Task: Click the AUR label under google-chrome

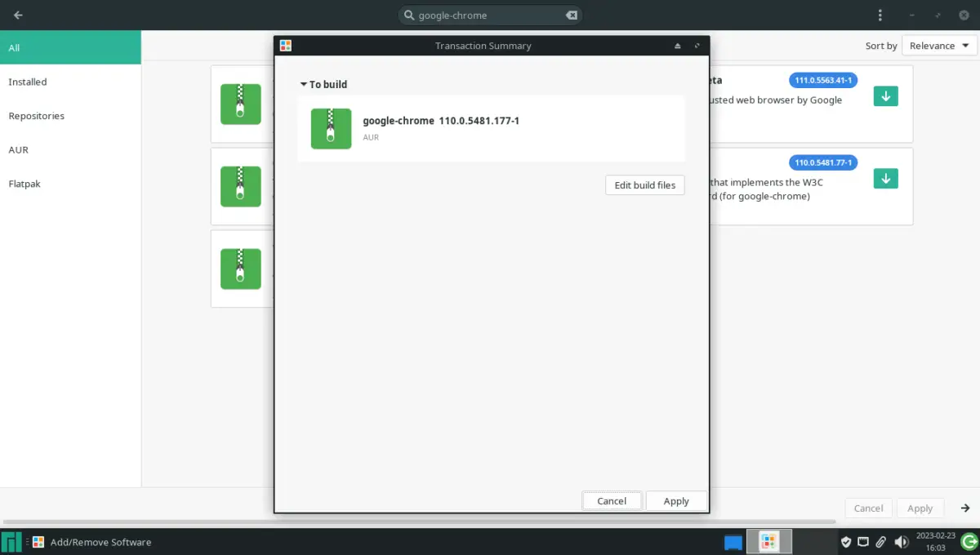Action: (x=371, y=137)
